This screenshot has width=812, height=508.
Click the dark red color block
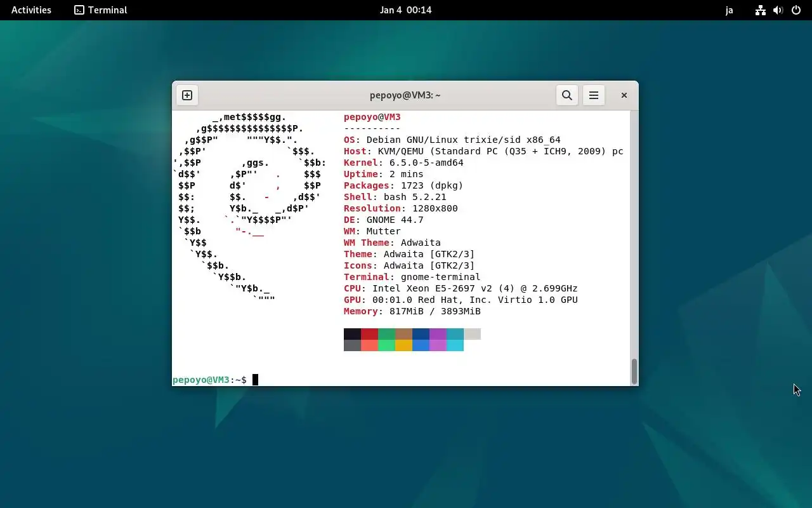click(x=369, y=334)
